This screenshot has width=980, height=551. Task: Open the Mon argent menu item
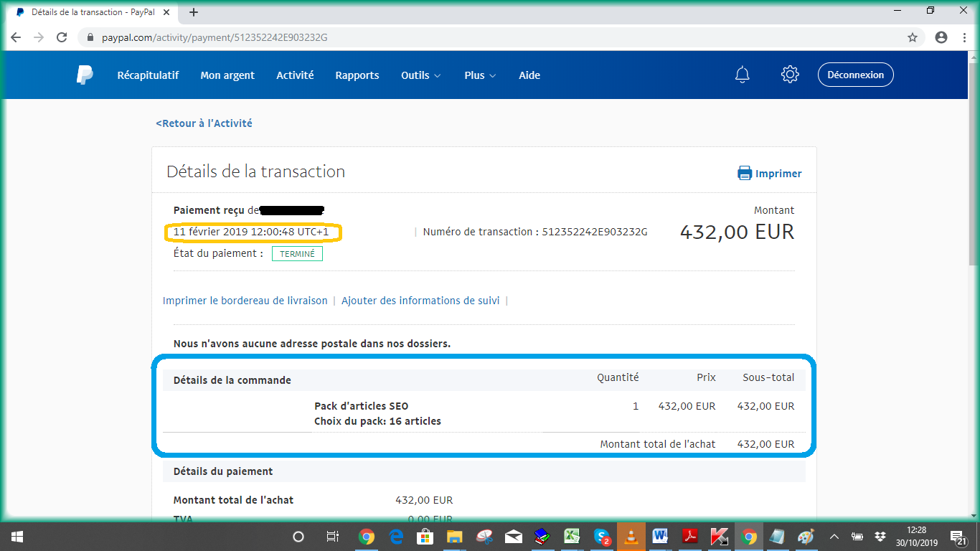click(227, 75)
